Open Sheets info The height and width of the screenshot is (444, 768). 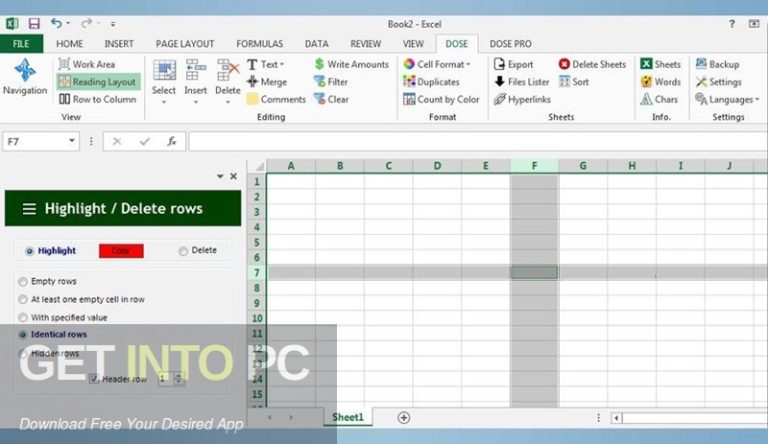pos(660,64)
